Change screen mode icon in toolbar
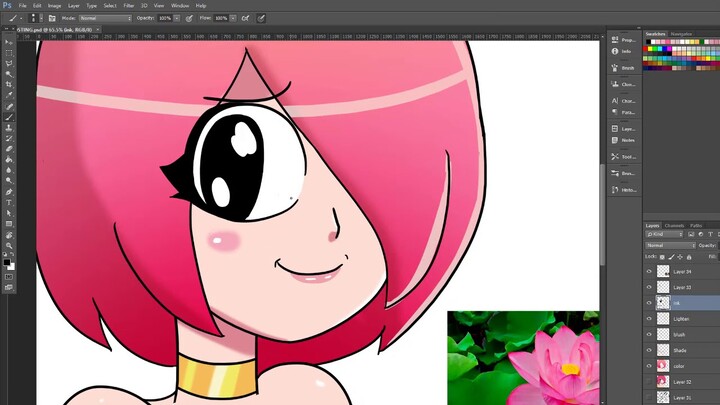 click(x=9, y=287)
